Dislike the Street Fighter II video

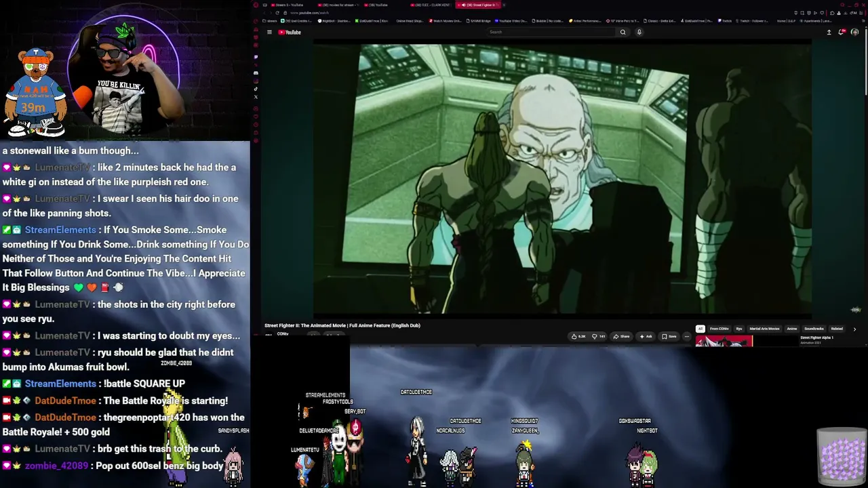pyautogui.click(x=598, y=336)
